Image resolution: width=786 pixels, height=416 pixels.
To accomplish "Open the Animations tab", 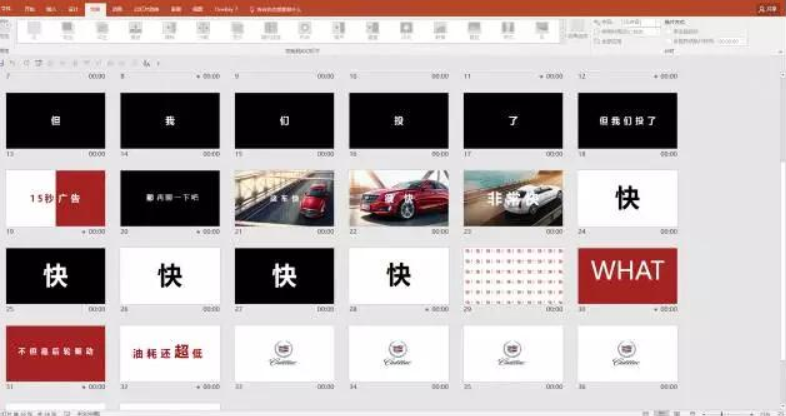I will [117, 9].
